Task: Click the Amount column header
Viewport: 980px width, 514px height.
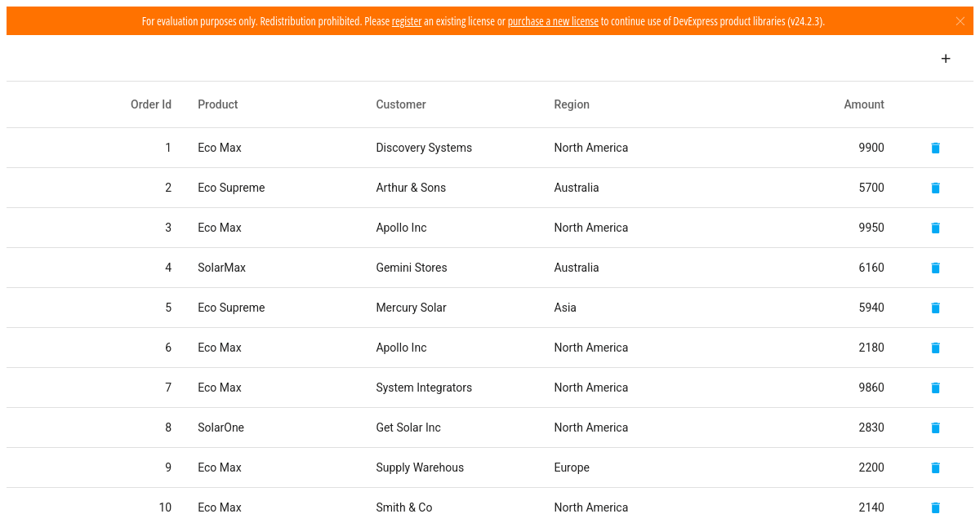Action: 864,104
